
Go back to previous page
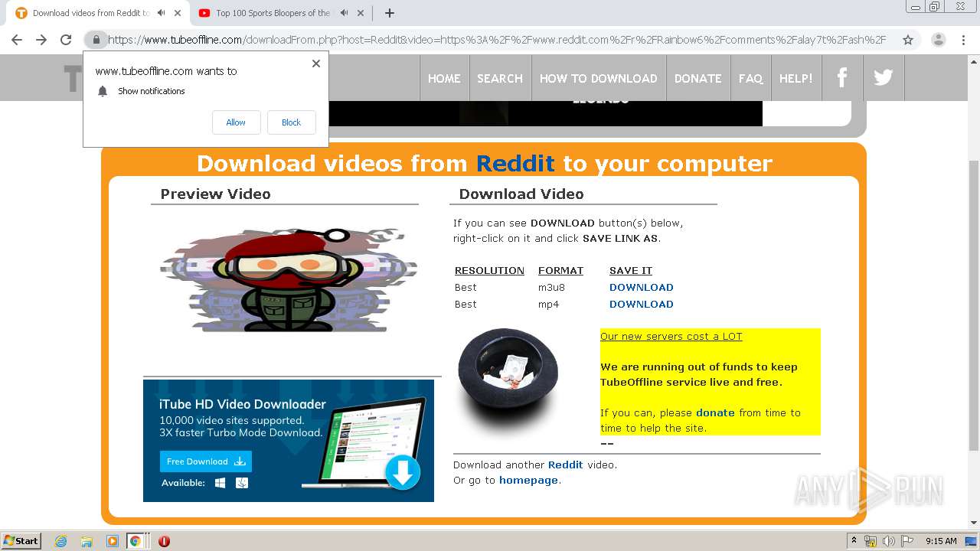tap(17, 40)
